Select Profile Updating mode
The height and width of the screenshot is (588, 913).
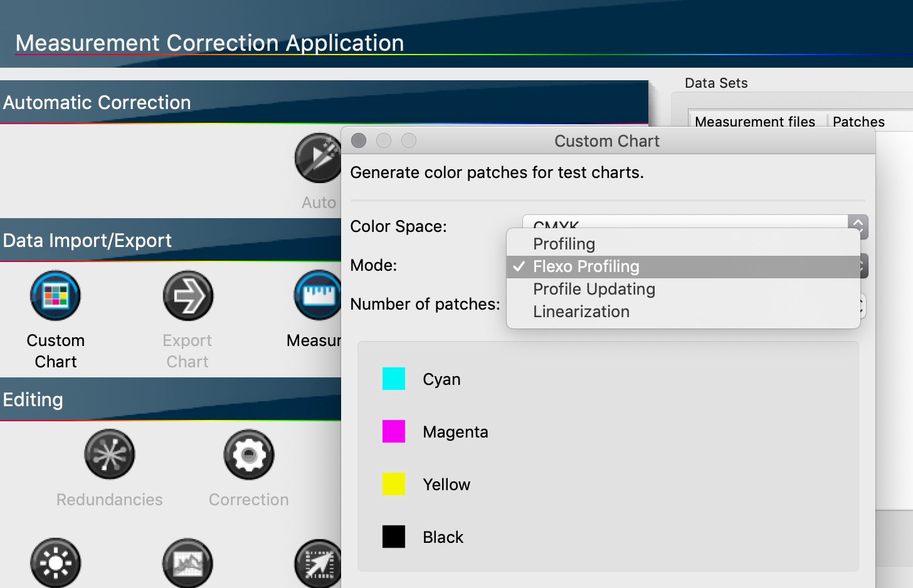(683, 289)
